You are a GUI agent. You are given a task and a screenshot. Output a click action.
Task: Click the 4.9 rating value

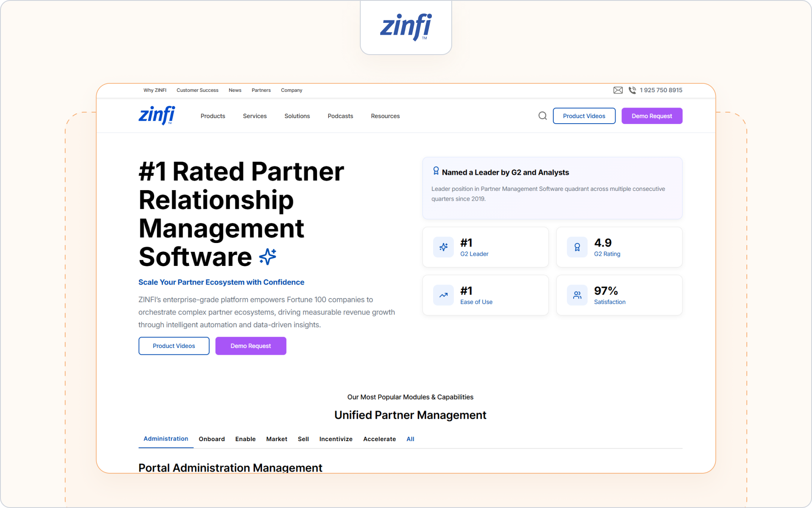(603, 243)
